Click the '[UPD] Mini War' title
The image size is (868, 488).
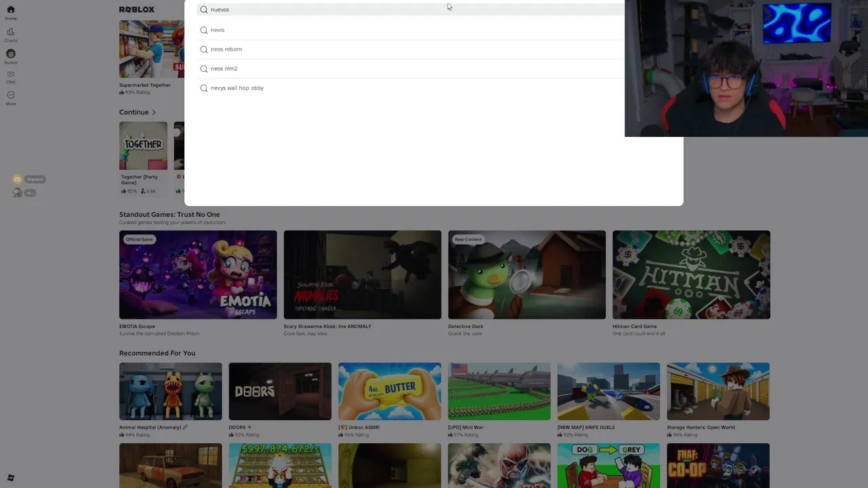coord(466,428)
